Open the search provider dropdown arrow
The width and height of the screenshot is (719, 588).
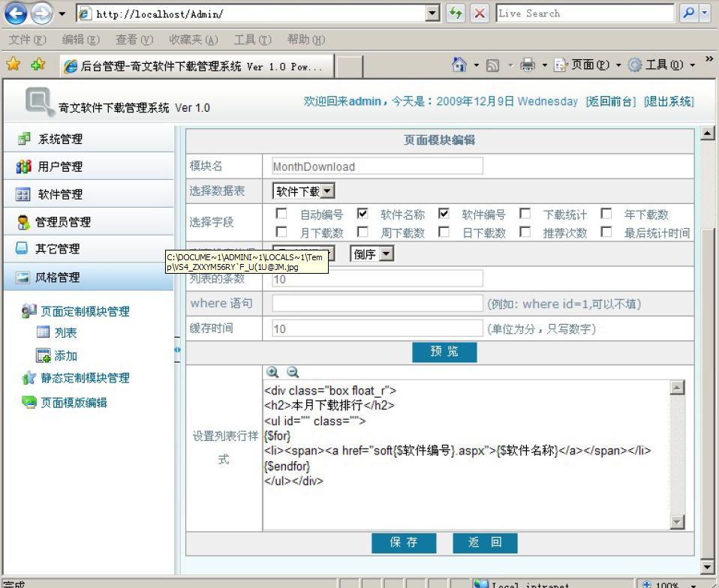[x=705, y=13]
